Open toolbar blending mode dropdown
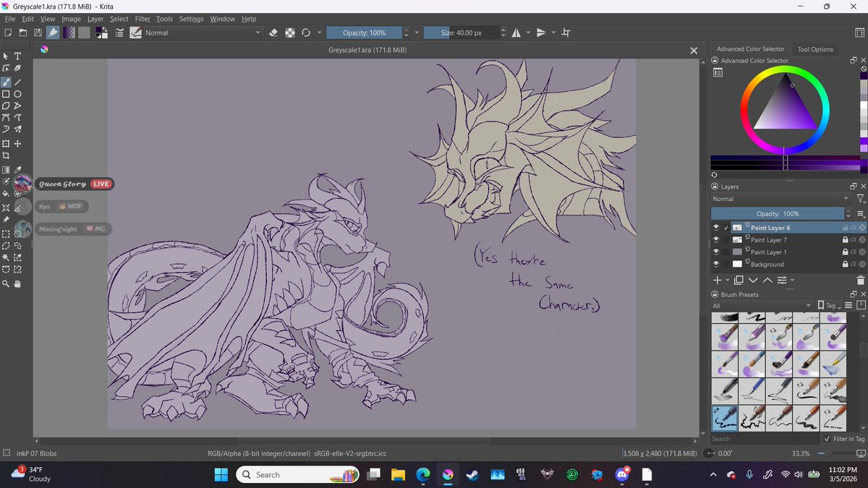The height and width of the screenshot is (488, 868). pyautogui.click(x=203, y=33)
